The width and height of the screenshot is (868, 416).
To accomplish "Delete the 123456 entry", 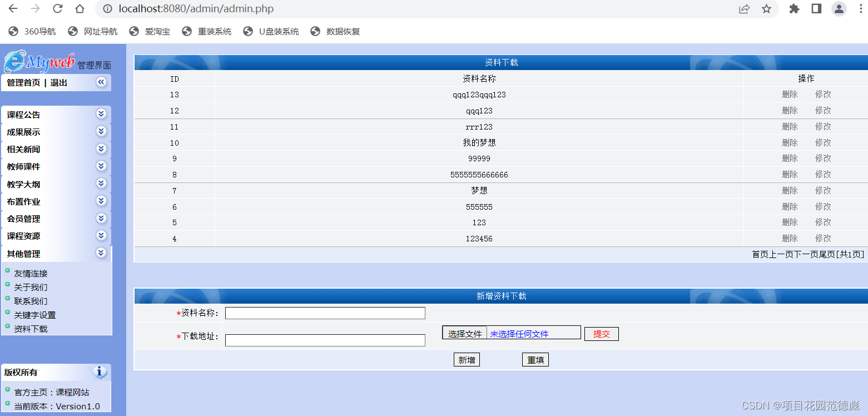I will pyautogui.click(x=790, y=239).
